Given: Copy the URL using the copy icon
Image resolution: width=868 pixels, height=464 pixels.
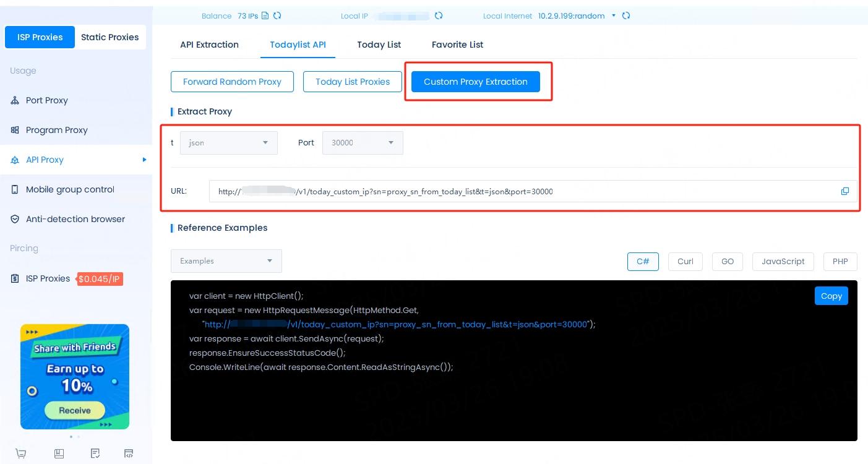Looking at the screenshot, I should 844,191.
